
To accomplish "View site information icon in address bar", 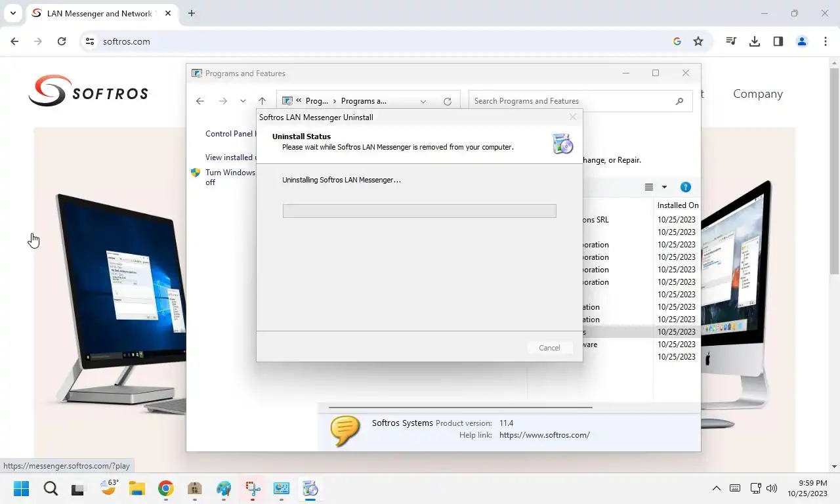I will pyautogui.click(x=91, y=41).
